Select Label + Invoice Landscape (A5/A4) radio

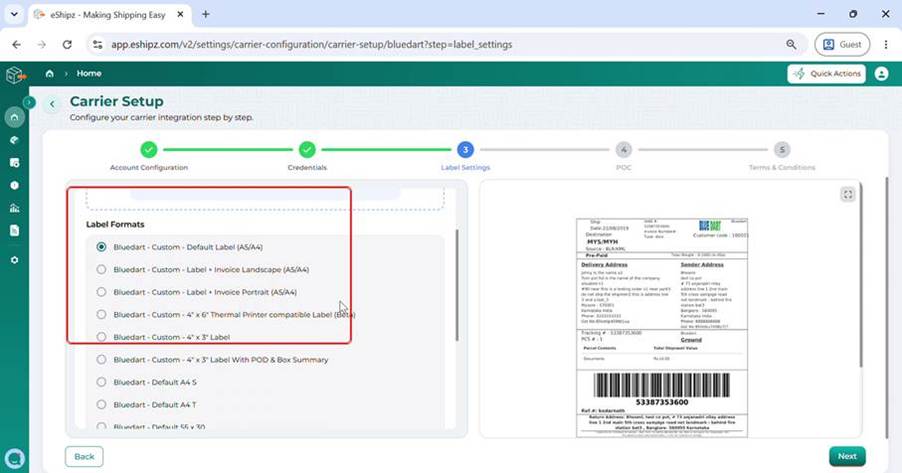101,269
